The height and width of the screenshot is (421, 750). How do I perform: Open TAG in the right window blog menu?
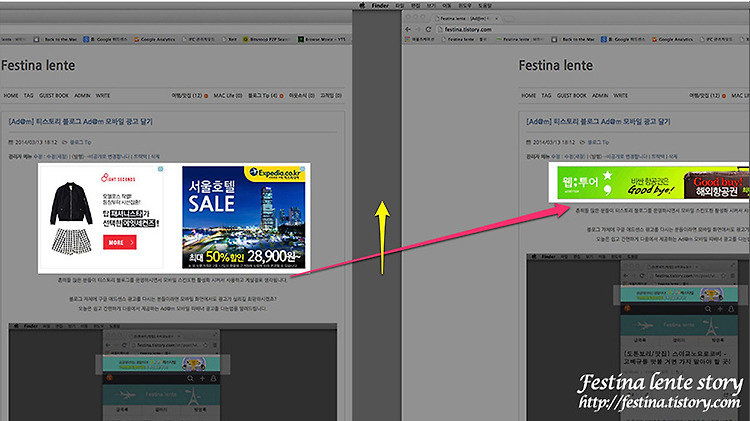(546, 96)
